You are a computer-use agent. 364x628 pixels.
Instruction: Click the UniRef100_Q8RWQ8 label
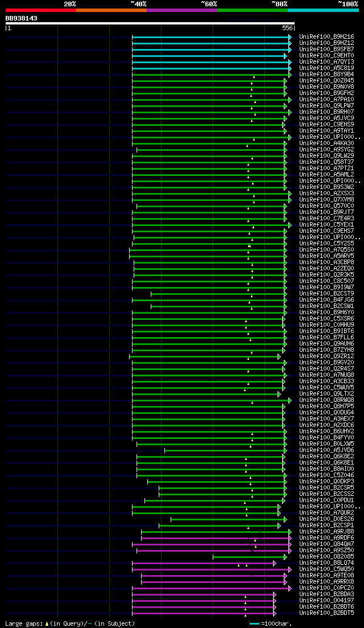click(x=326, y=400)
